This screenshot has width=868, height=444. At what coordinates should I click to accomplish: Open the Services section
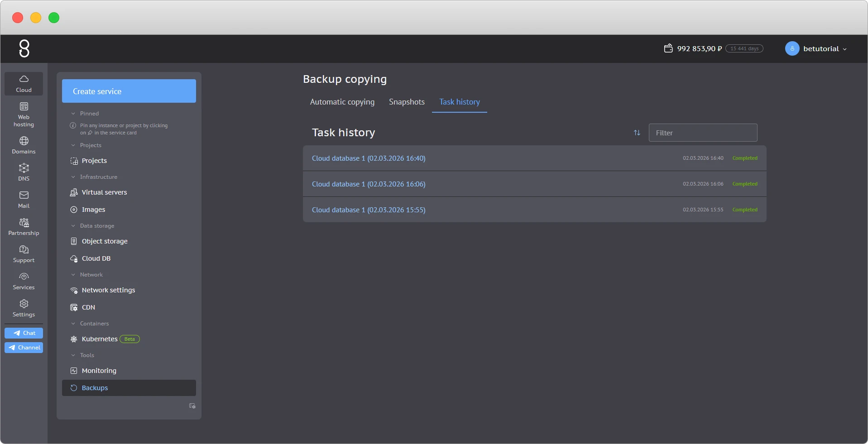[24, 281]
